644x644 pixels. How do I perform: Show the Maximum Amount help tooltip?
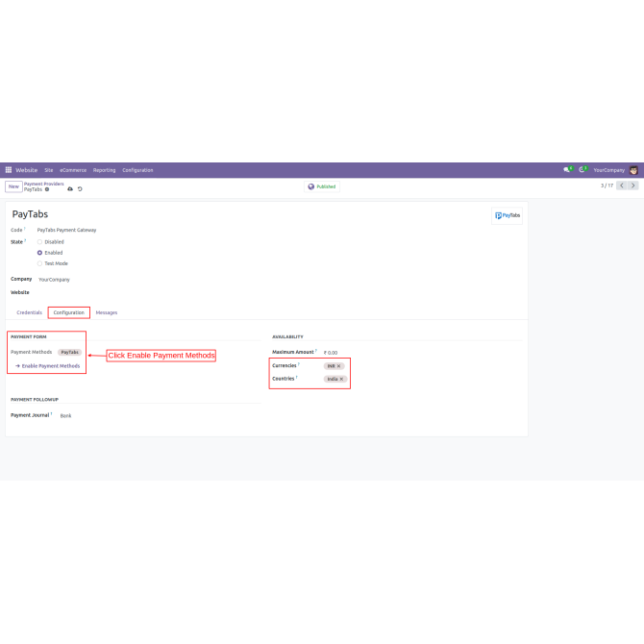tap(316, 351)
